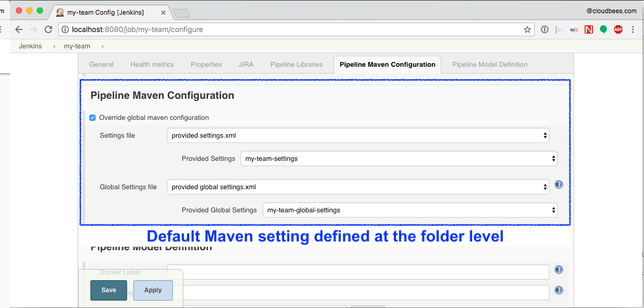
Task: View site information for localhost
Action: click(x=66, y=29)
